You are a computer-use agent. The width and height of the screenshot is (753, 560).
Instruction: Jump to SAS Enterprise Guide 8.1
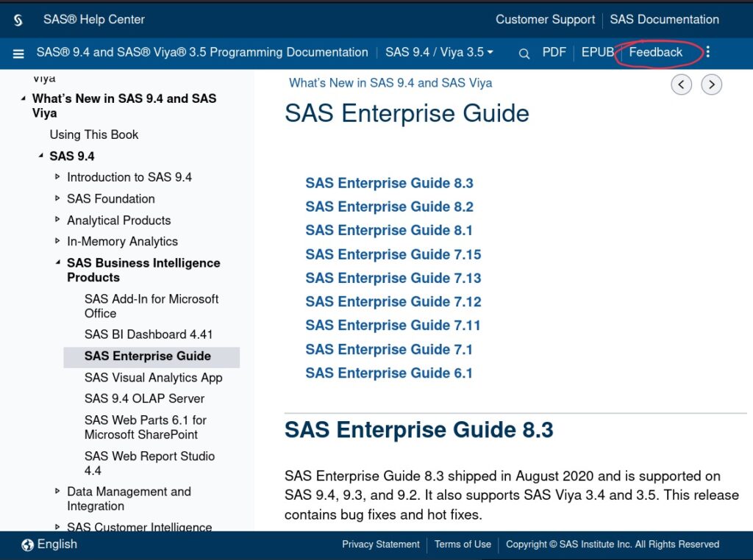(389, 230)
